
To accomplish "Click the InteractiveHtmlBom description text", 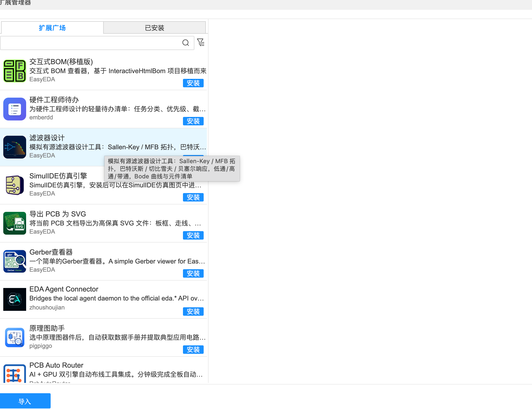I will tap(118, 71).
